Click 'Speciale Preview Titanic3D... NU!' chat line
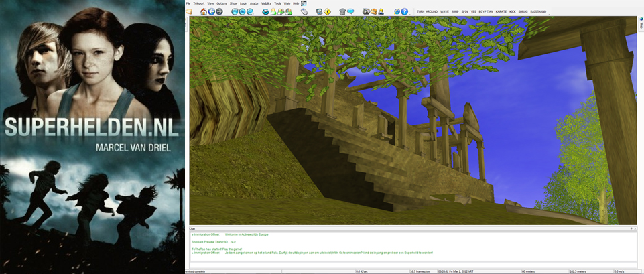644x274 pixels. pyautogui.click(x=214, y=242)
